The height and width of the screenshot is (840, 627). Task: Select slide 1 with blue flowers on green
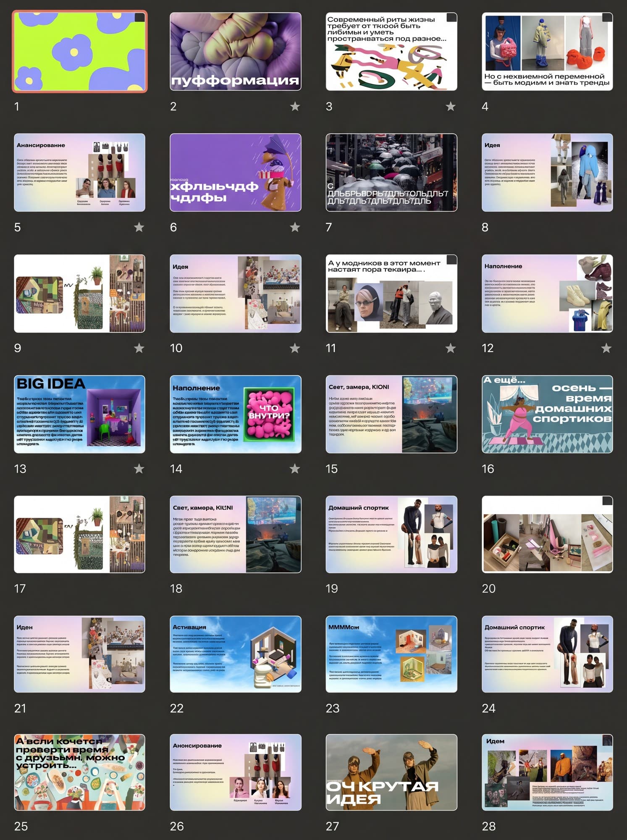(80, 51)
